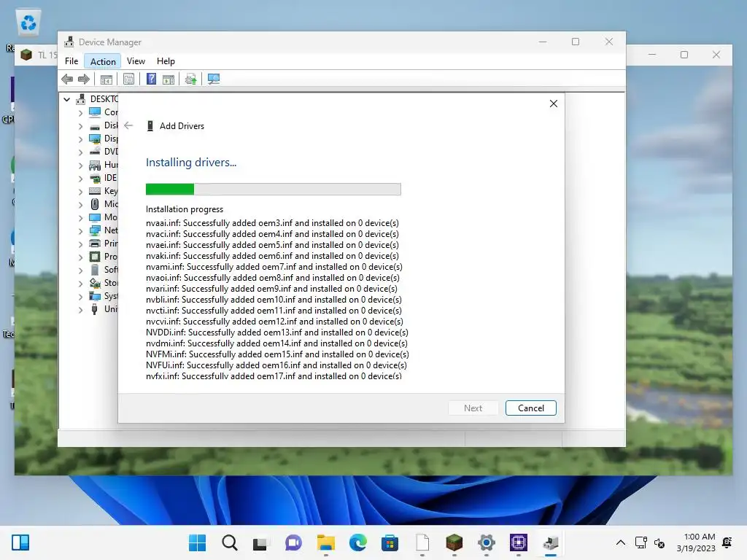Open the Chat taskbar icon
747x560 pixels.
pos(293,542)
